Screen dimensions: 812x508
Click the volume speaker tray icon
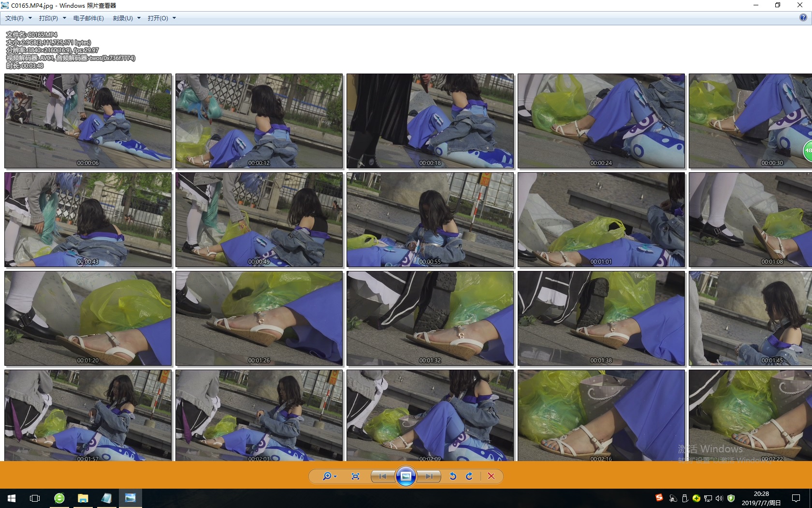pyautogui.click(x=719, y=498)
